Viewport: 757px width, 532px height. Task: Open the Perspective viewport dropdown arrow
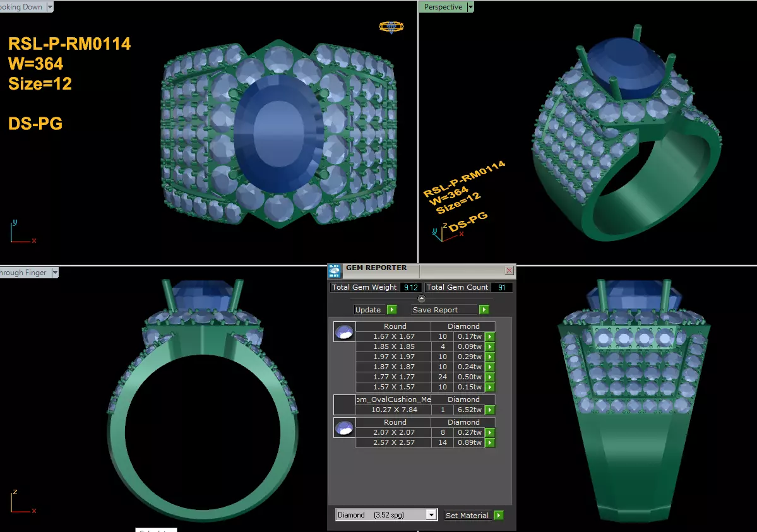tap(471, 7)
